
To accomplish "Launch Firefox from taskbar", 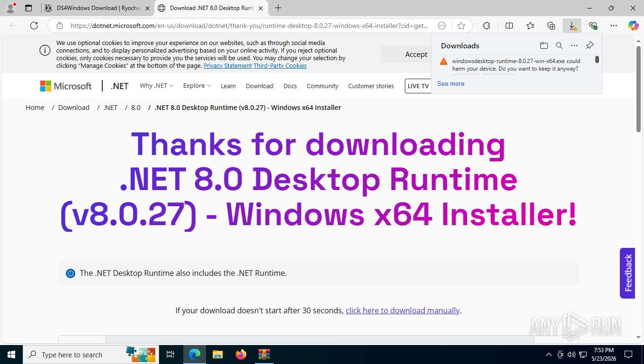I will pyautogui.click(x=241, y=355).
